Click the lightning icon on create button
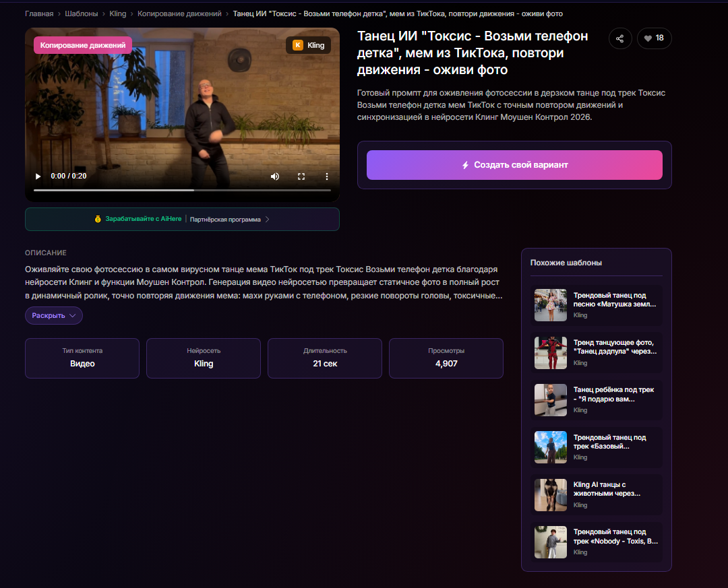This screenshot has height=588, width=728. 465,165
